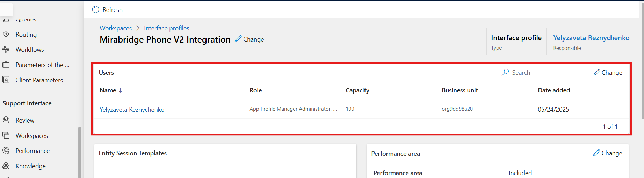Click the Users Search field
The image size is (644, 178).
[543, 72]
